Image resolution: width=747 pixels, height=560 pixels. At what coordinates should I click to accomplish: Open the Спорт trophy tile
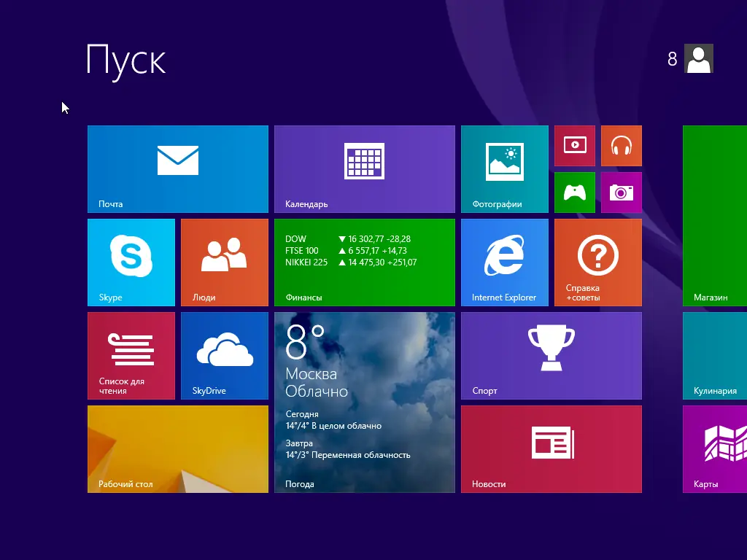[551, 356]
